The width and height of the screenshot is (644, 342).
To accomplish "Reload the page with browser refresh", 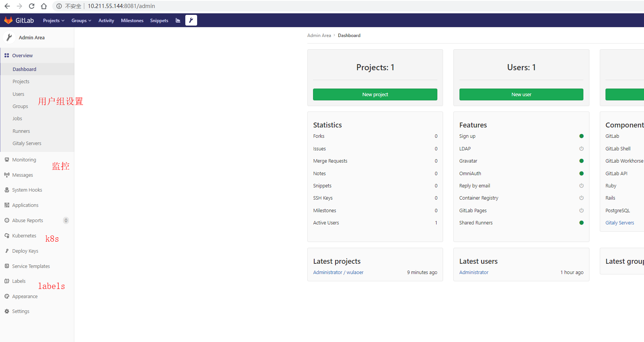I will click(x=32, y=6).
